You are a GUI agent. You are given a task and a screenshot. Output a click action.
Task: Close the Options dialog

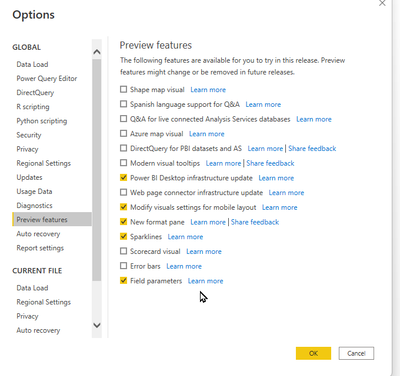coord(382,3)
